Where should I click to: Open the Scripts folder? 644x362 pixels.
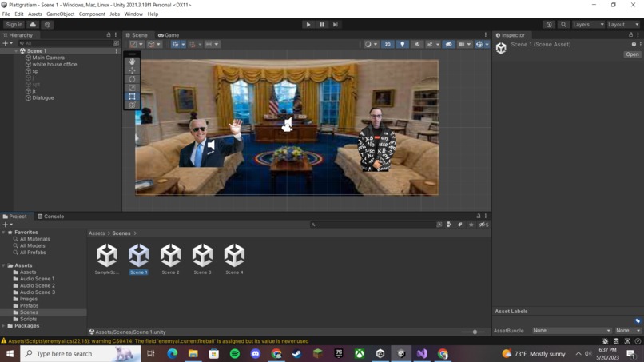click(28, 320)
